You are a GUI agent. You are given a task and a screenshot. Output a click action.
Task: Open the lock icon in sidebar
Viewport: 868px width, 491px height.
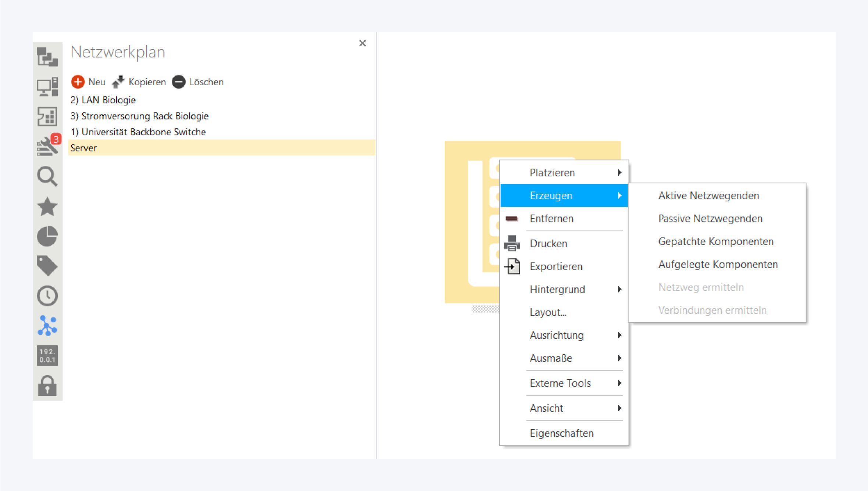coord(47,386)
